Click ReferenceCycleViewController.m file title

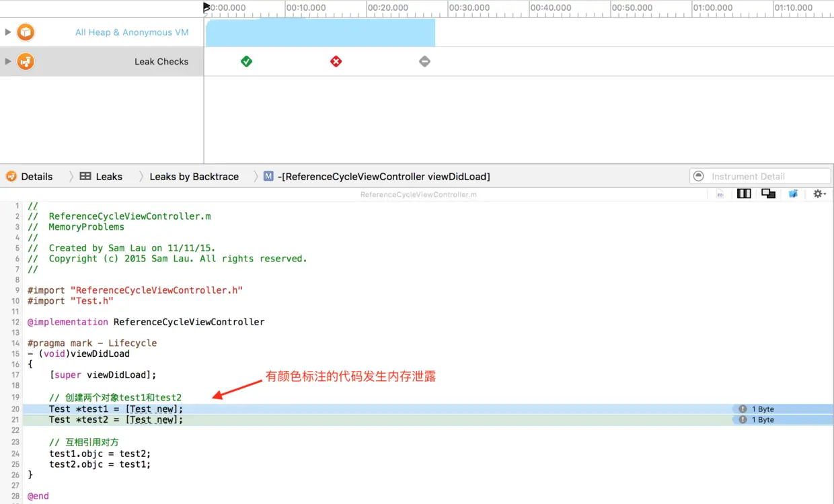pyautogui.click(x=418, y=195)
